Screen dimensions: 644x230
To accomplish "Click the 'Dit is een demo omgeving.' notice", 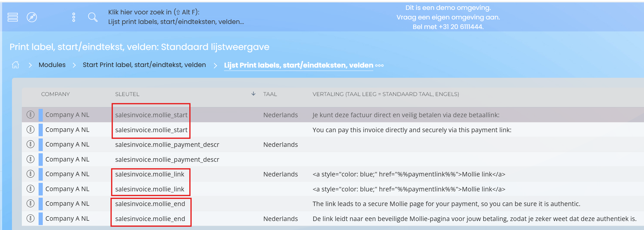I will 448,8.
